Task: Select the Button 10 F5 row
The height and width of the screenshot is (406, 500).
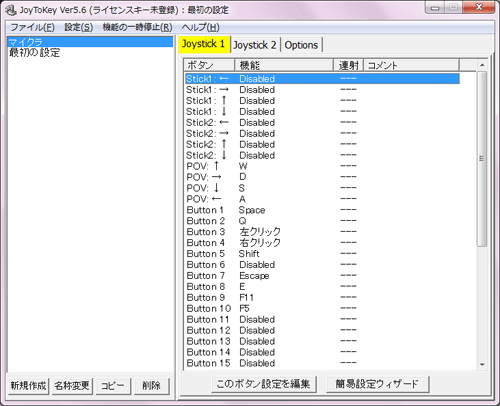Action: click(x=322, y=308)
